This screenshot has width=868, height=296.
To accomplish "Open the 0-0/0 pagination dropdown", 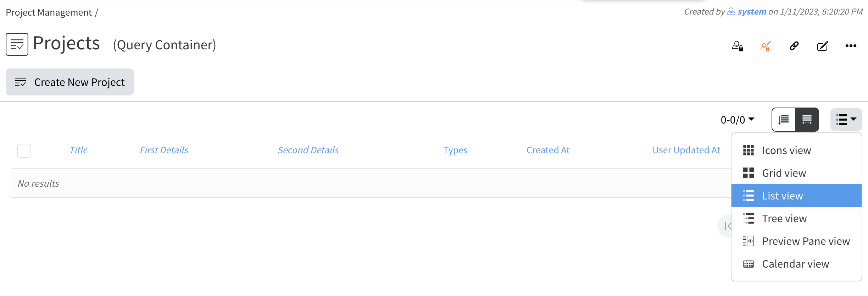I will (x=737, y=120).
